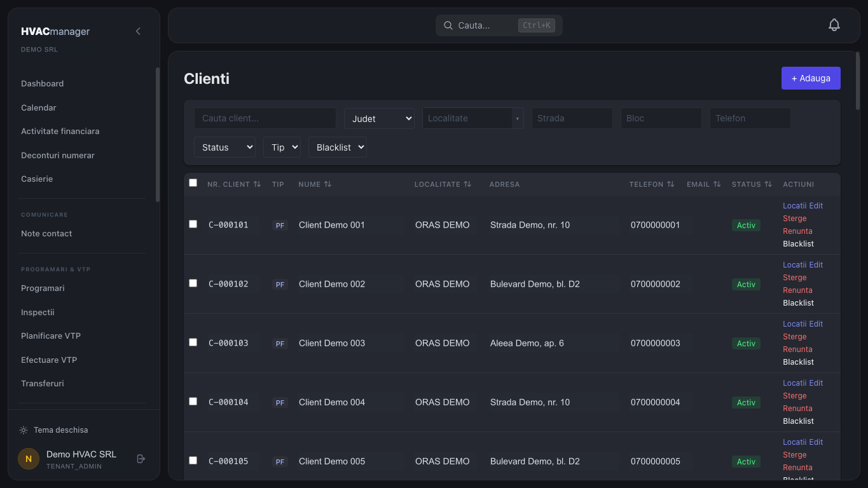Edit Client Demo 001
This screenshot has height=488, width=868.
click(x=816, y=206)
